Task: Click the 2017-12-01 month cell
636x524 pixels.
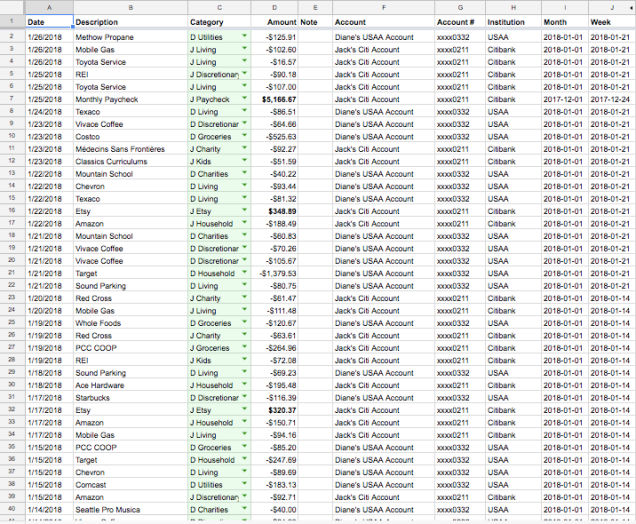Action: click(565, 99)
